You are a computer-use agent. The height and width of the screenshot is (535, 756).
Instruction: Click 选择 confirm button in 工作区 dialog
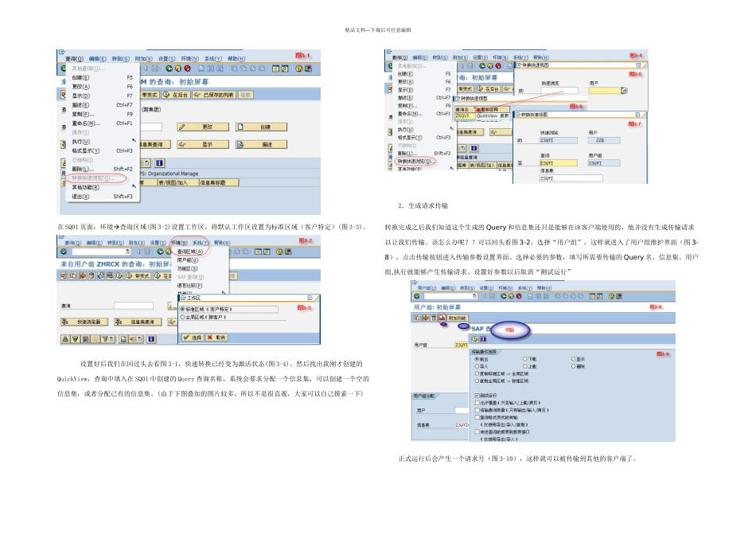(192, 338)
